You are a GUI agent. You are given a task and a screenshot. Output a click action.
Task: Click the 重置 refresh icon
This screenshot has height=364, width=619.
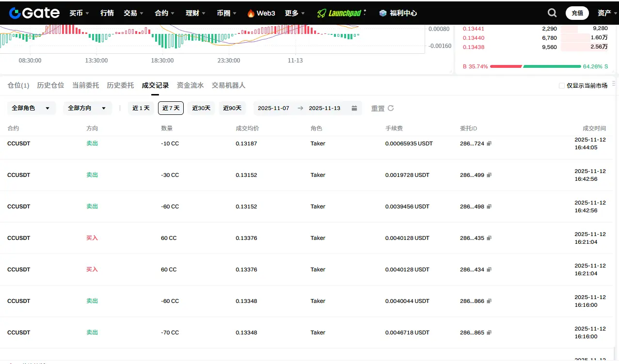coord(391,108)
